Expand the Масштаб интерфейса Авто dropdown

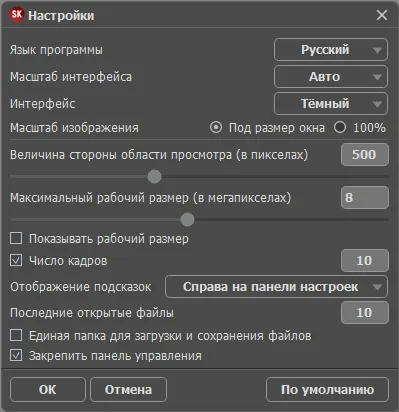point(331,77)
